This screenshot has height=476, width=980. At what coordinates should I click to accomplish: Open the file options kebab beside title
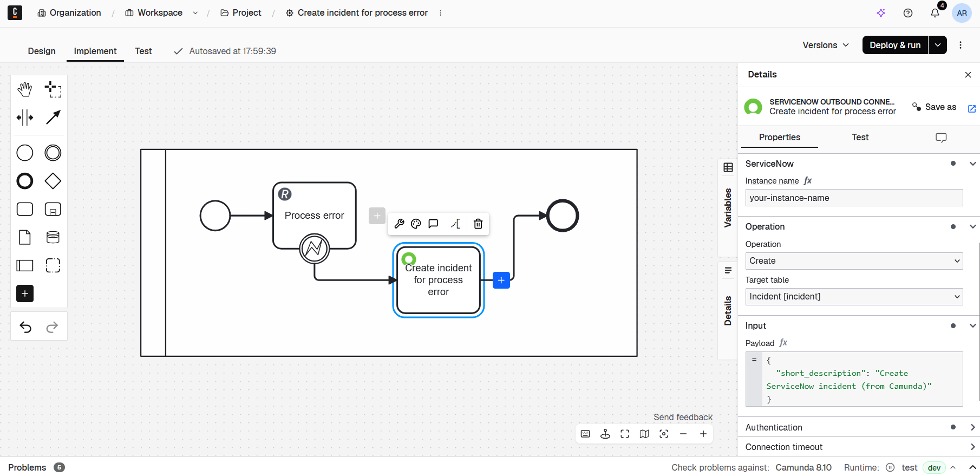pyautogui.click(x=440, y=13)
